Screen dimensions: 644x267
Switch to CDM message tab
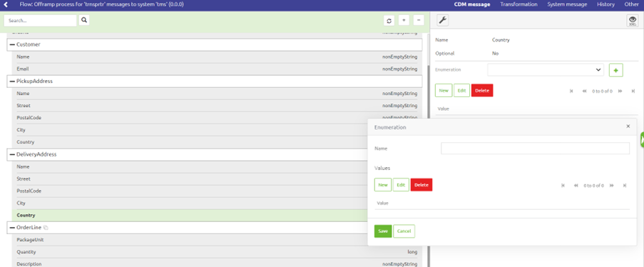pos(472,4)
